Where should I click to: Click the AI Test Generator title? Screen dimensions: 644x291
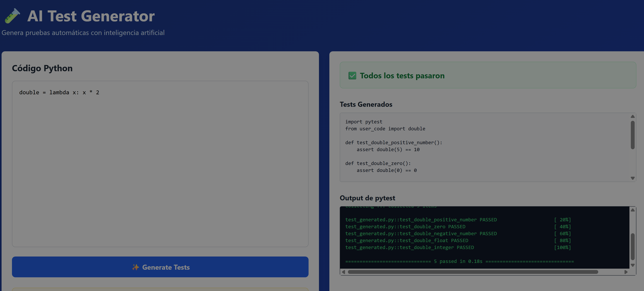click(x=92, y=16)
